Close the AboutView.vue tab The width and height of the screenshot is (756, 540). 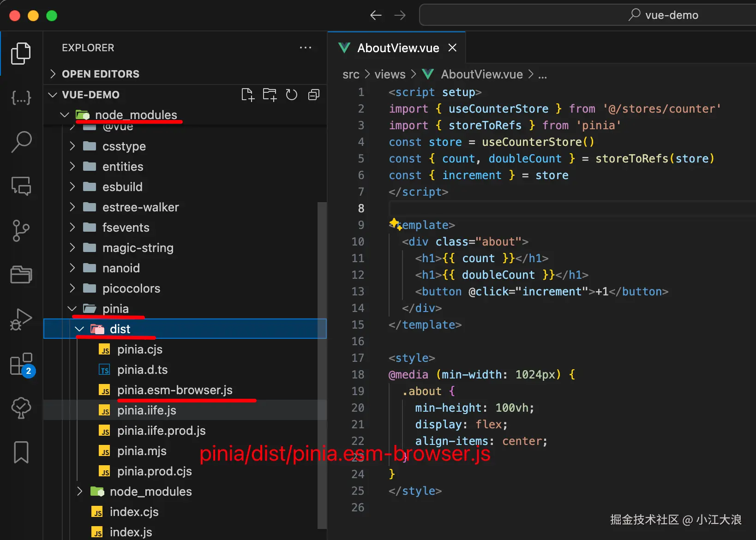452,48
